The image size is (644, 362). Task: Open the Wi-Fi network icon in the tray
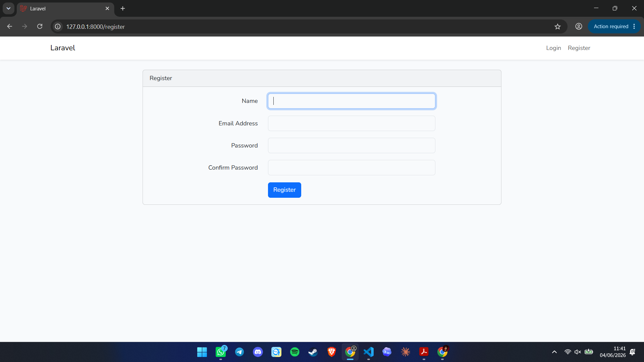pos(568,352)
